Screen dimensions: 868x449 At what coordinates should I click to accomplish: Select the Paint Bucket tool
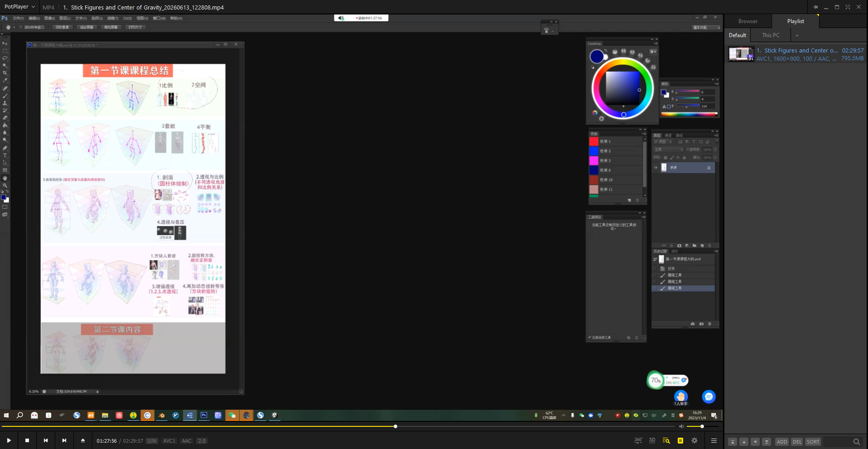pyautogui.click(x=5, y=125)
